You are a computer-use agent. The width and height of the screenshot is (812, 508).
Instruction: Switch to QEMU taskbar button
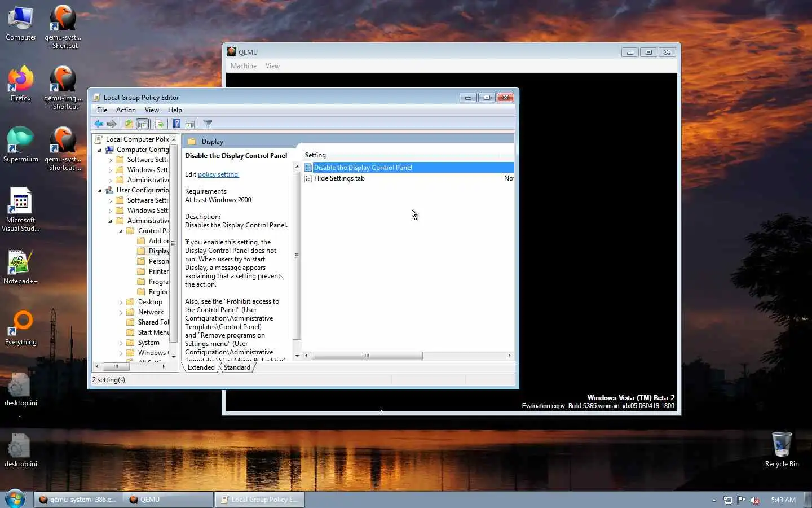click(x=169, y=500)
